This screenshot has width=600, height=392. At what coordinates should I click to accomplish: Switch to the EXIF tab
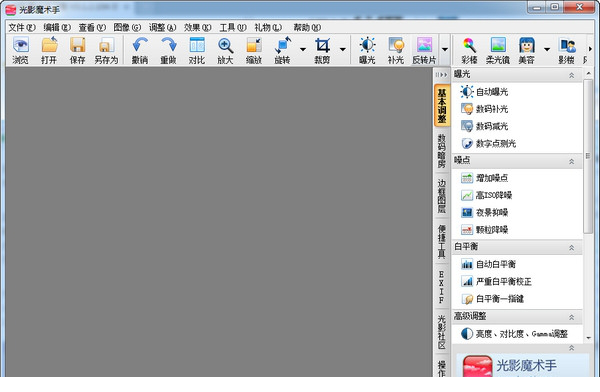(442, 287)
